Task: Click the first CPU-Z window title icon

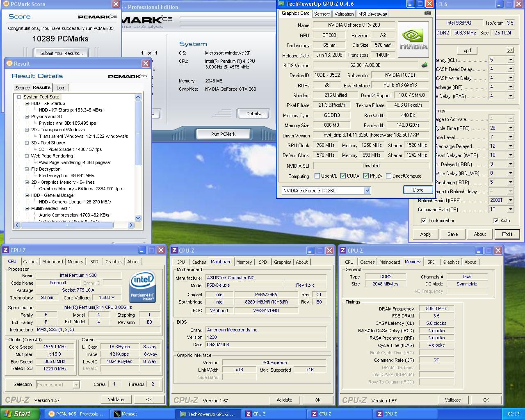Action: pos(6,250)
